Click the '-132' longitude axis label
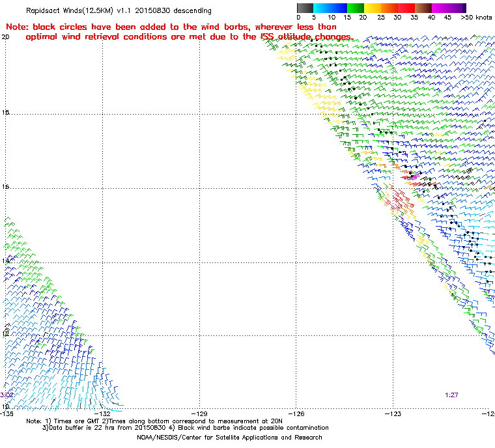 103,413
